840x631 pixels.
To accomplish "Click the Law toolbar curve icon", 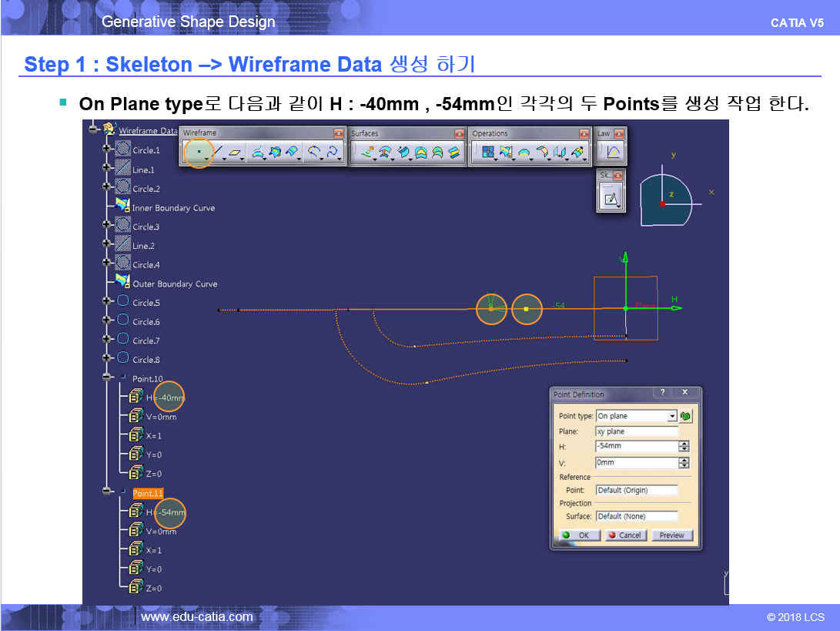I will click(614, 153).
